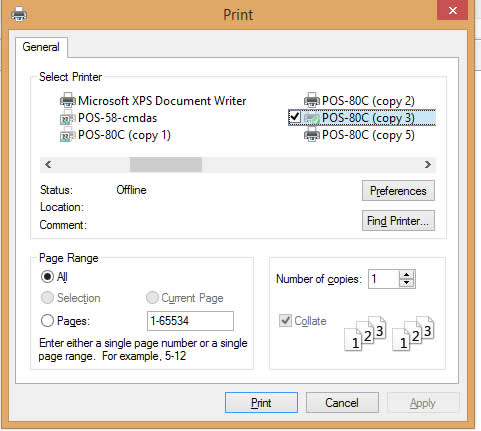Choose the Pages radio button
The image size is (481, 431).
point(47,321)
